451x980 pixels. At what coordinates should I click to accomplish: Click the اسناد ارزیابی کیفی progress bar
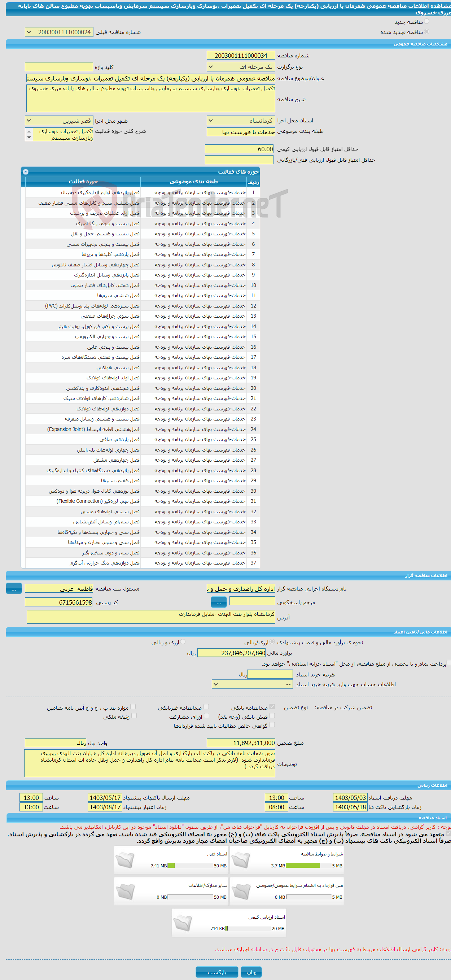(x=248, y=928)
